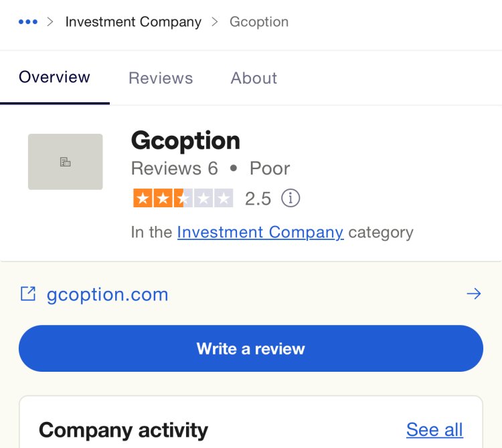
Task: Click the right arrow on website row
Action: click(x=474, y=294)
